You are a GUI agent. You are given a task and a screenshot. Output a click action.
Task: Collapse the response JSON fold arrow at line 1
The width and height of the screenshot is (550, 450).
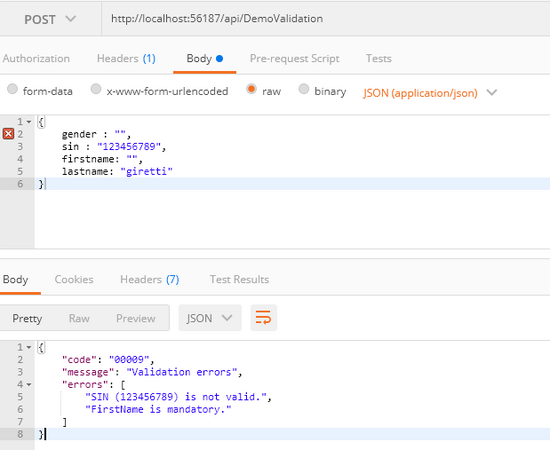pos(29,347)
